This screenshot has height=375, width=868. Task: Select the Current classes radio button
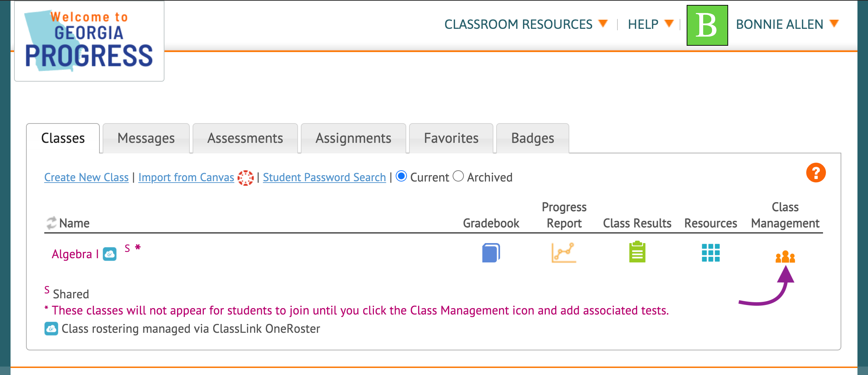[401, 176]
